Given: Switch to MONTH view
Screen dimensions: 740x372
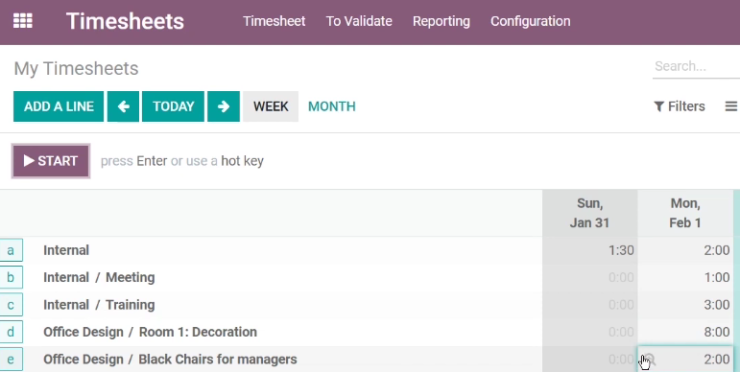Looking at the screenshot, I should [332, 107].
